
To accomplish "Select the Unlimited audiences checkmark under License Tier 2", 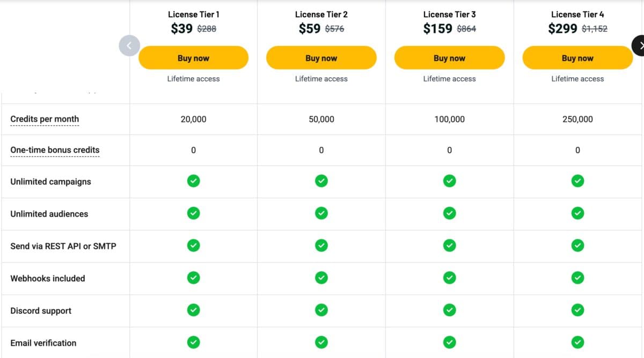I will pos(321,213).
